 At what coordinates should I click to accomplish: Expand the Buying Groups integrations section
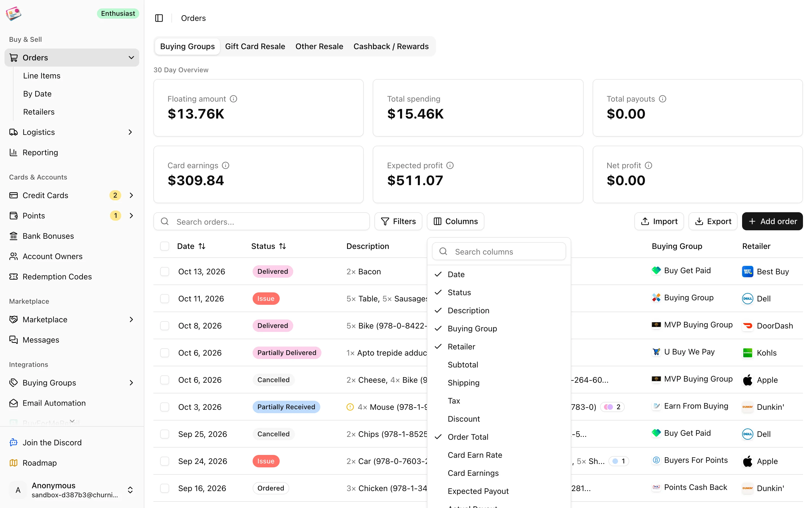[x=131, y=383]
